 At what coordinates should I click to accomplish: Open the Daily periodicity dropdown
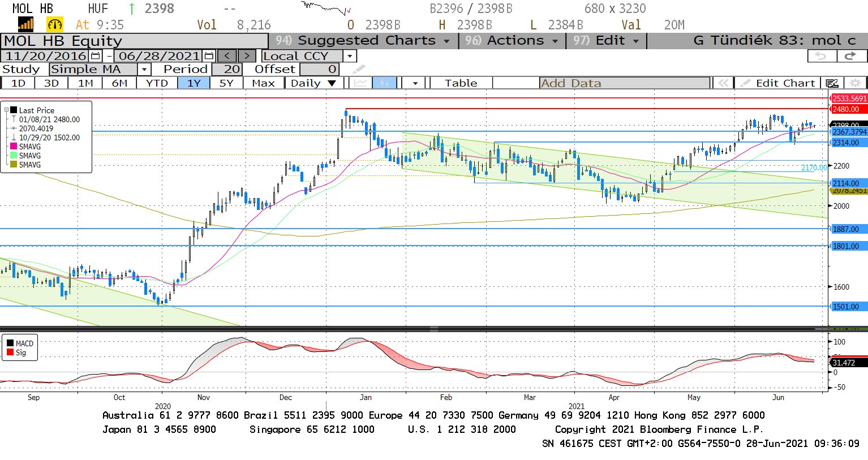332,83
